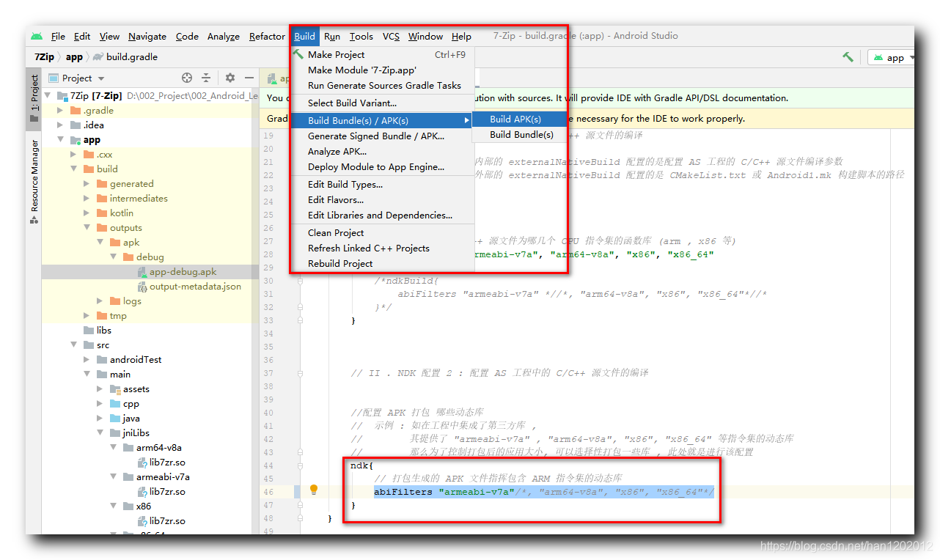Open the Project panel settings gear
Viewport: 940px width, 560px height.
(x=230, y=78)
